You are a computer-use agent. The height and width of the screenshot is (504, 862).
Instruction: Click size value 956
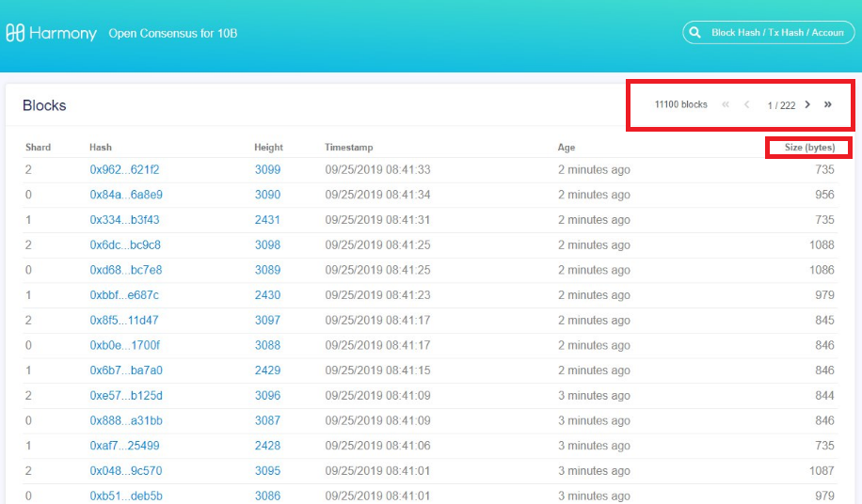824,195
